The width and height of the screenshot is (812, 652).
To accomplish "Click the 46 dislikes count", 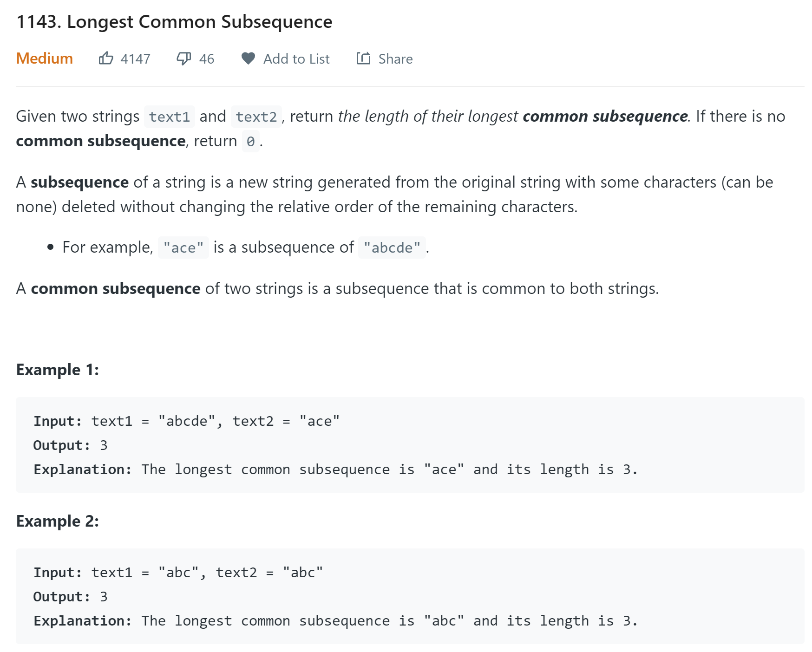I will pos(206,59).
